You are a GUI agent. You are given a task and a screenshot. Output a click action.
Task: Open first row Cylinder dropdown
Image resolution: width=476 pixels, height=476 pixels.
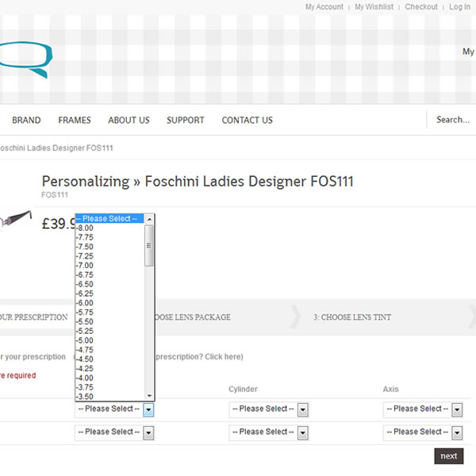[x=268, y=409]
